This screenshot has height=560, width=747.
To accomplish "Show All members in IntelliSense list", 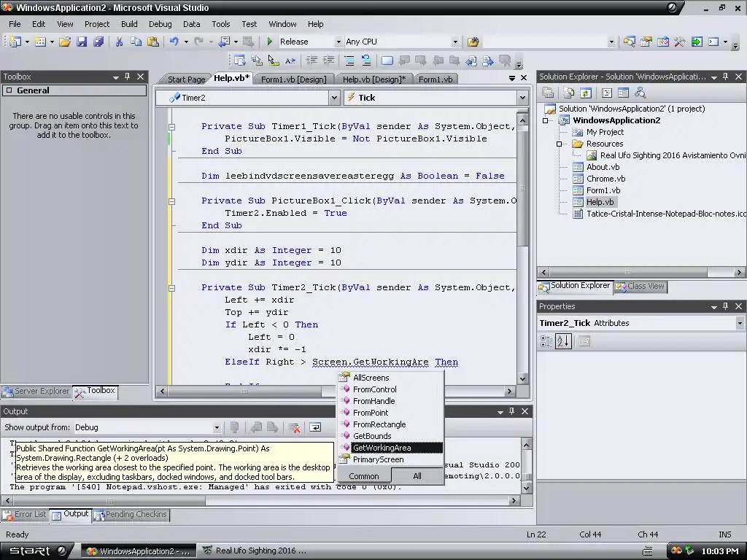I will (x=417, y=476).
